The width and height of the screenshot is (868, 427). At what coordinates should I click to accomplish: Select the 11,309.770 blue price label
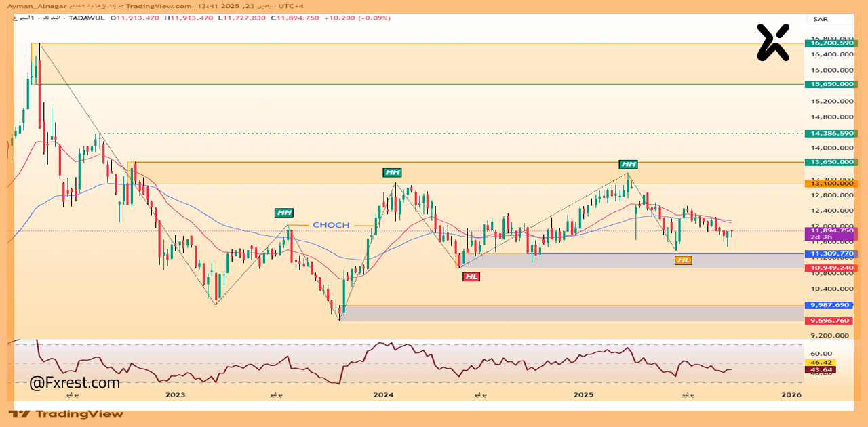click(831, 254)
